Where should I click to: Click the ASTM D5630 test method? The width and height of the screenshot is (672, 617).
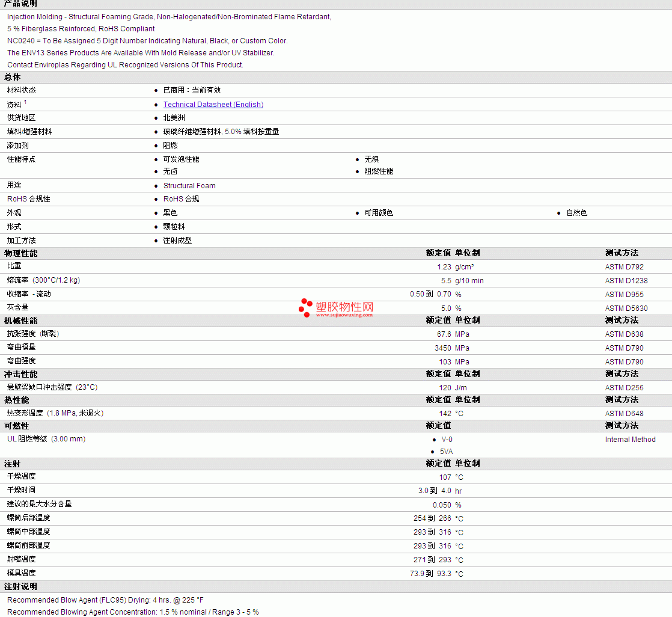point(626,308)
